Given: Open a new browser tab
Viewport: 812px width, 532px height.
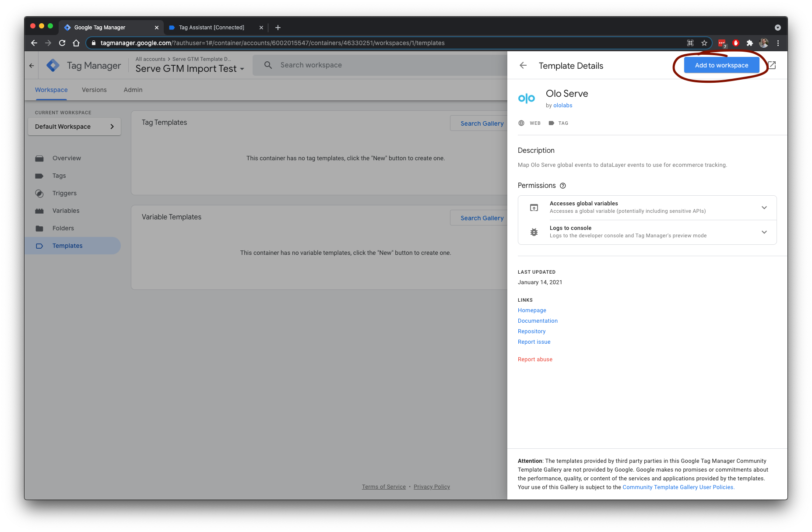Looking at the screenshot, I should (x=278, y=28).
